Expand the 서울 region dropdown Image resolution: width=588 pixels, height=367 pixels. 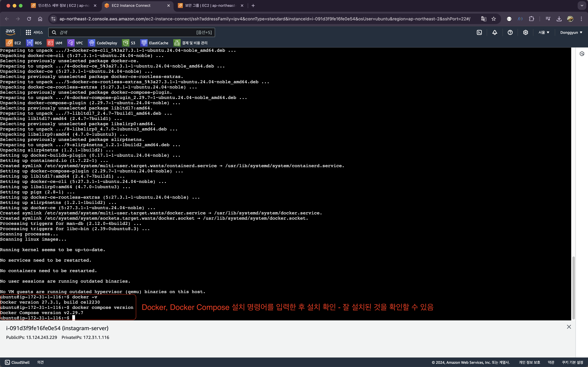tap(544, 32)
